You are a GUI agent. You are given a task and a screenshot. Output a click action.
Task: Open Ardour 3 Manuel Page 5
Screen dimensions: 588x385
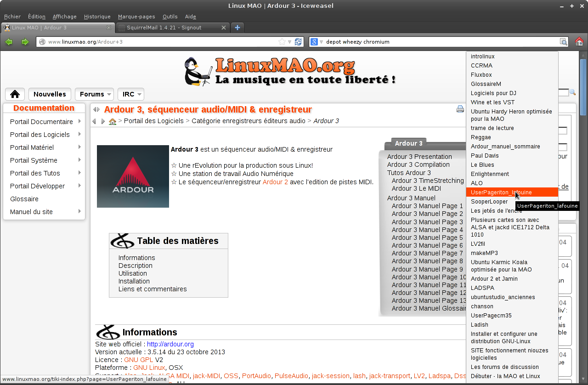click(x=428, y=238)
